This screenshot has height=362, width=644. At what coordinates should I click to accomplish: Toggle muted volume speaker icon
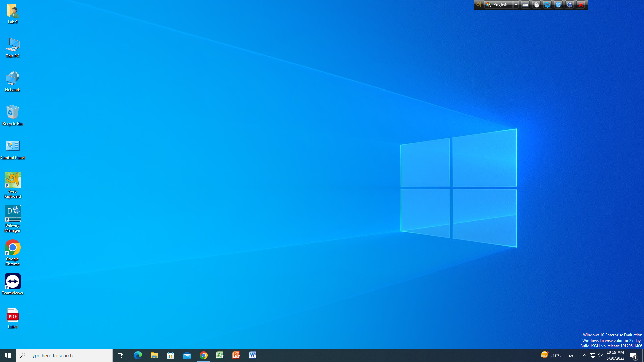[x=600, y=355]
